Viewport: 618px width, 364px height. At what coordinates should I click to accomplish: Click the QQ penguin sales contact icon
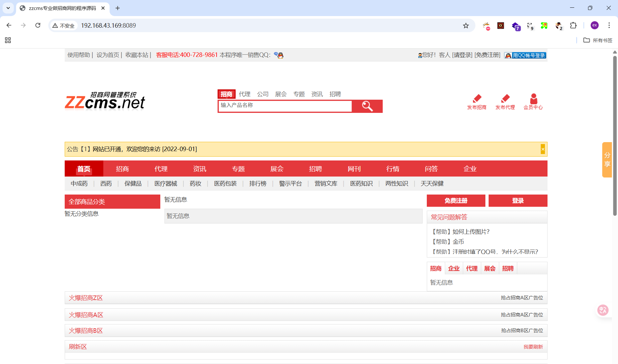click(x=279, y=55)
